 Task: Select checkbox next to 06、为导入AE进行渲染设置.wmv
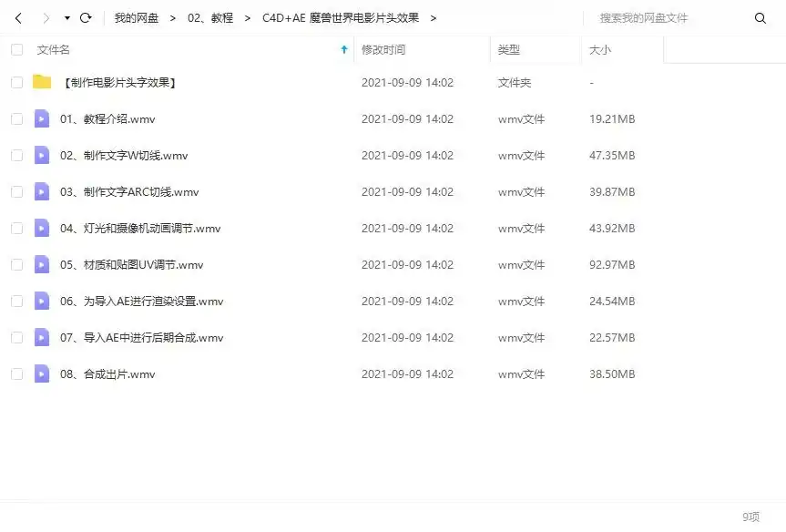point(16,302)
